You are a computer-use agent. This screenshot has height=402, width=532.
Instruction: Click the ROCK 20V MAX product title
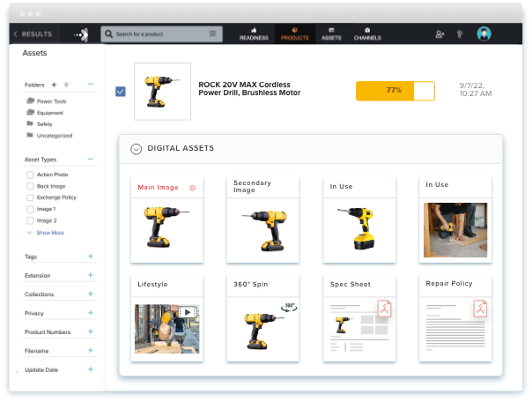249,89
